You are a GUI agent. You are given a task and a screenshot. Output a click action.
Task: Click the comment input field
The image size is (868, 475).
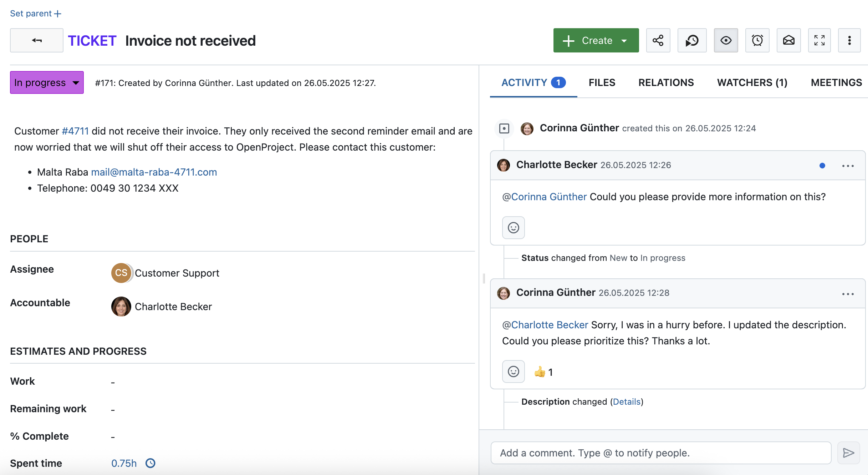[660, 453]
